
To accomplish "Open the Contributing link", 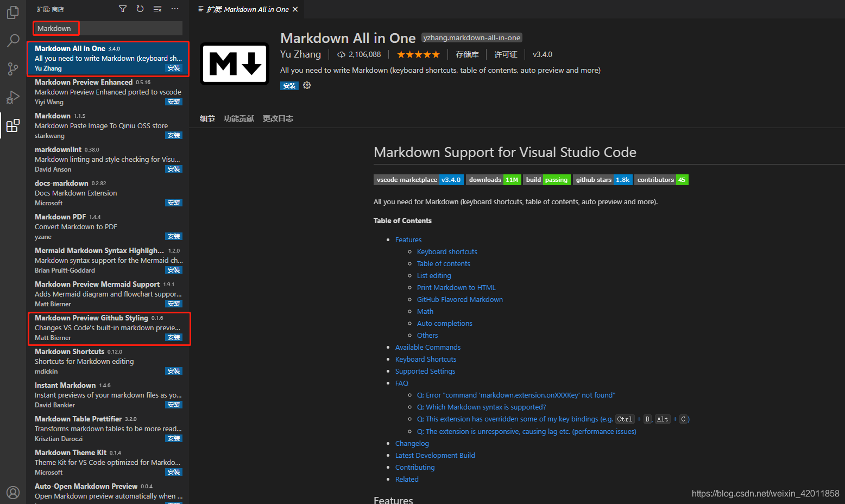I will [415, 467].
